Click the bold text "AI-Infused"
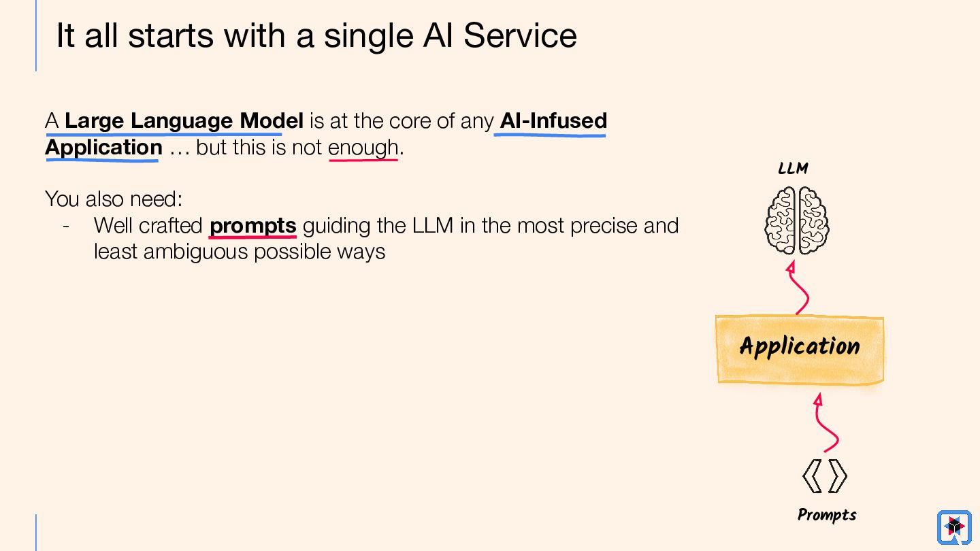This screenshot has height=551, width=980. (553, 121)
